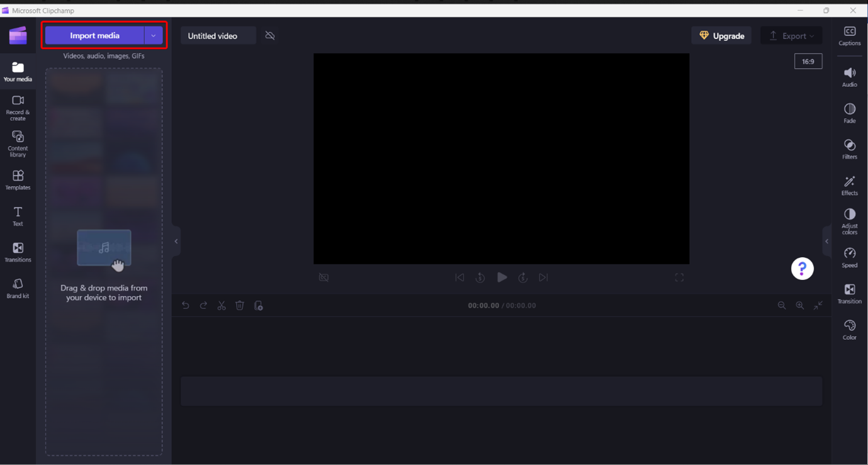Screen dimensions: 868x465
Task: Zoom in the timeline
Action: coord(800,306)
